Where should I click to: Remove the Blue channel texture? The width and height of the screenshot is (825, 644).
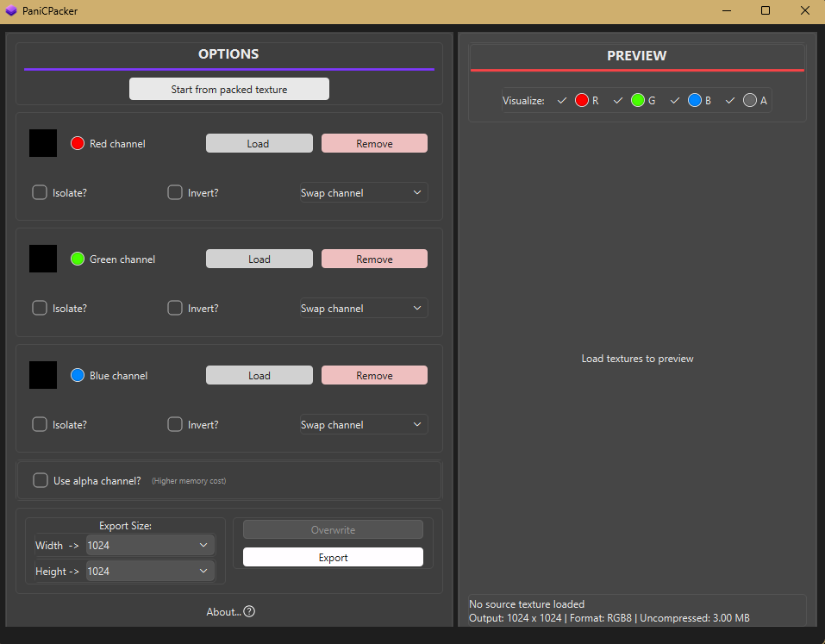(374, 375)
